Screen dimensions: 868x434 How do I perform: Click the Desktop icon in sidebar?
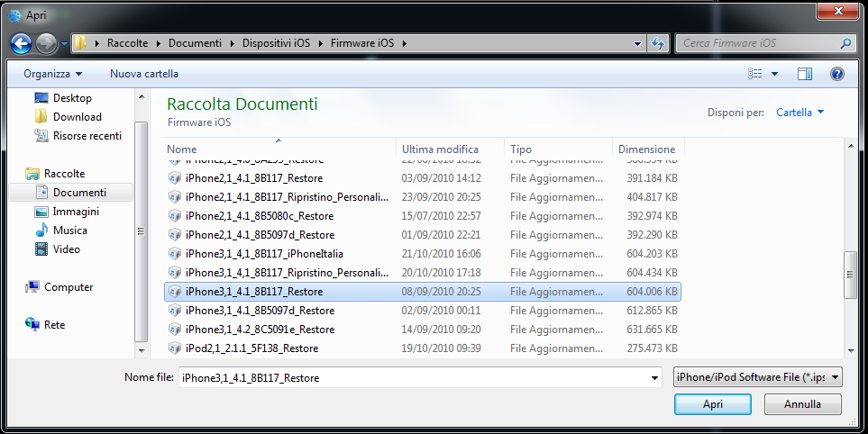(41, 98)
